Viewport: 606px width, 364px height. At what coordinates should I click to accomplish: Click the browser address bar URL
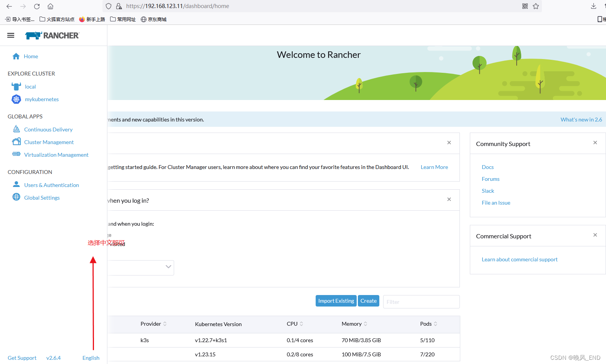[178, 6]
